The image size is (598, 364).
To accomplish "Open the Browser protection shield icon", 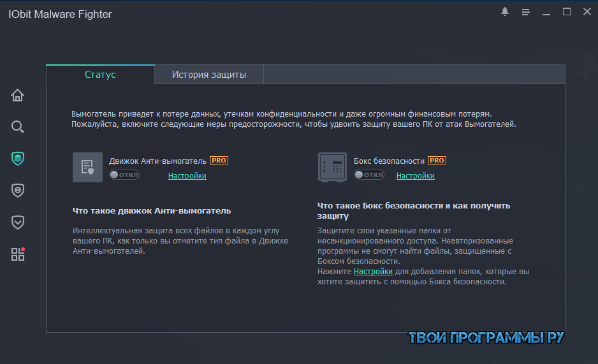I will pyautogui.click(x=18, y=191).
